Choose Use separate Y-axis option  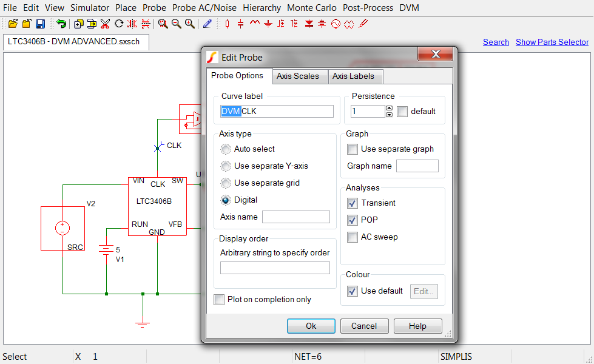coord(226,166)
